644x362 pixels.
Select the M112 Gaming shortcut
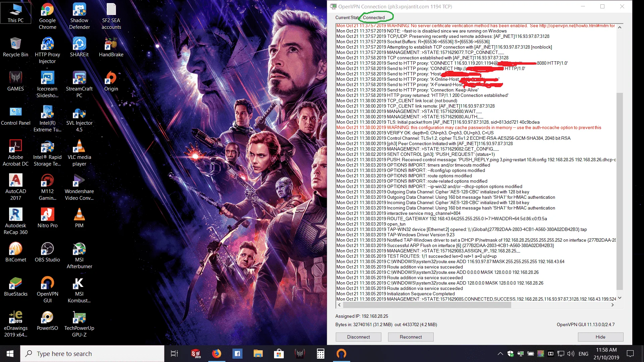click(x=47, y=187)
